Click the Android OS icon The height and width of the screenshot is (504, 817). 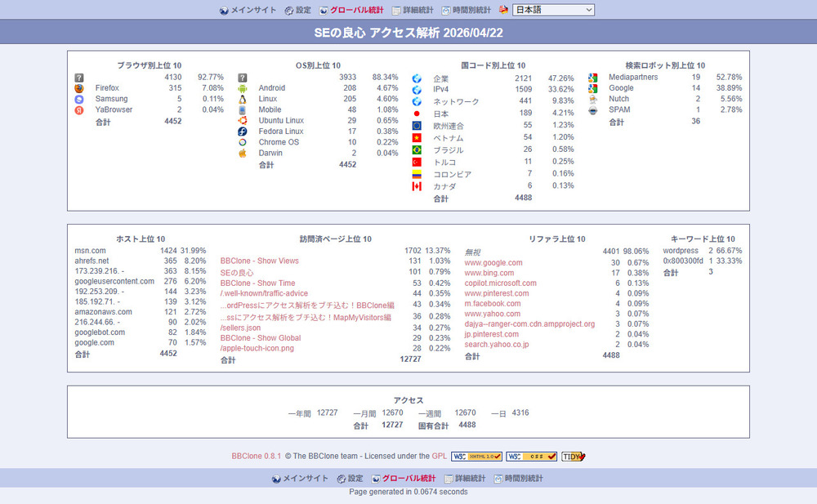(x=243, y=88)
